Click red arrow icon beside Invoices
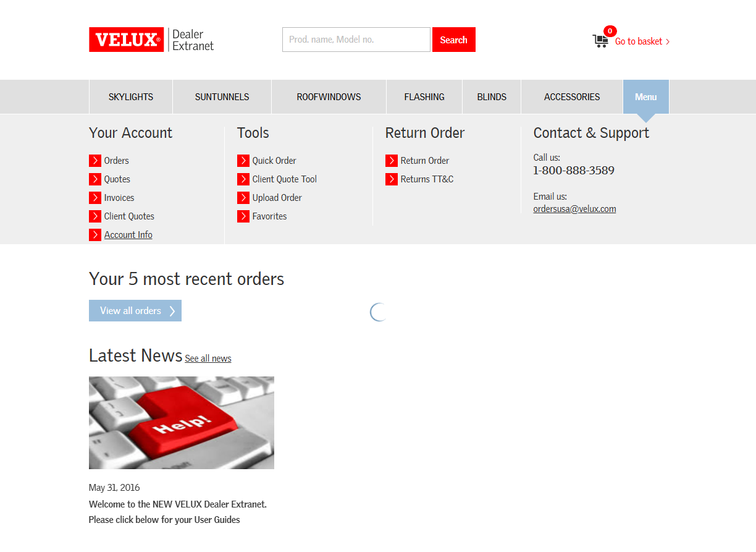 pyautogui.click(x=95, y=198)
